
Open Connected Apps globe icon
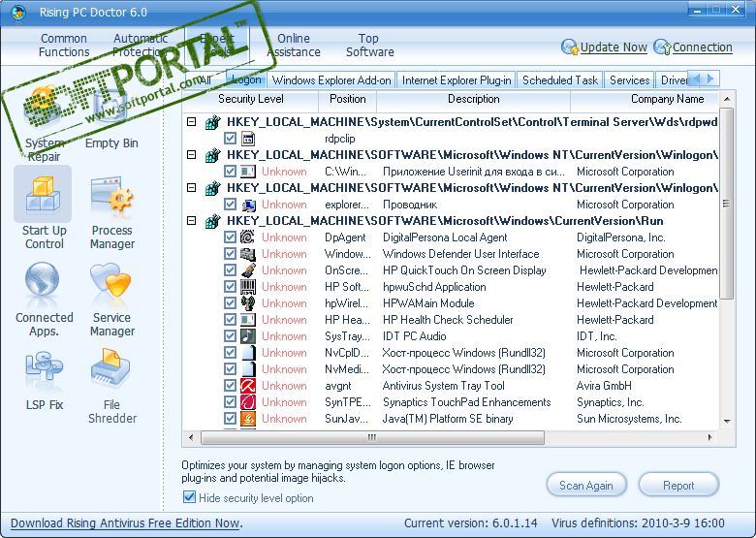(43, 281)
